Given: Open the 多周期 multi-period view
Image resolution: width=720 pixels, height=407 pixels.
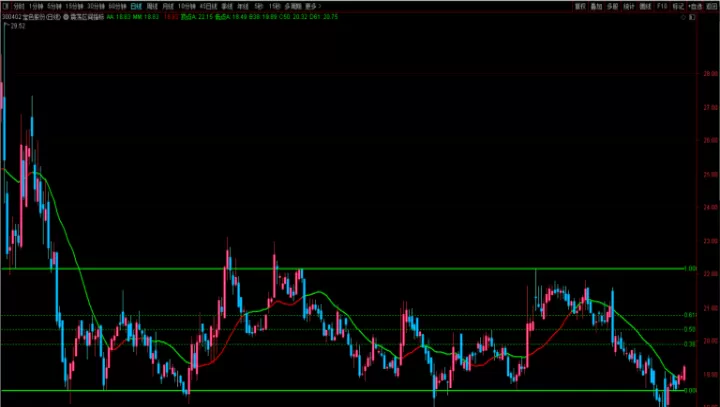Looking at the screenshot, I should click(293, 6).
